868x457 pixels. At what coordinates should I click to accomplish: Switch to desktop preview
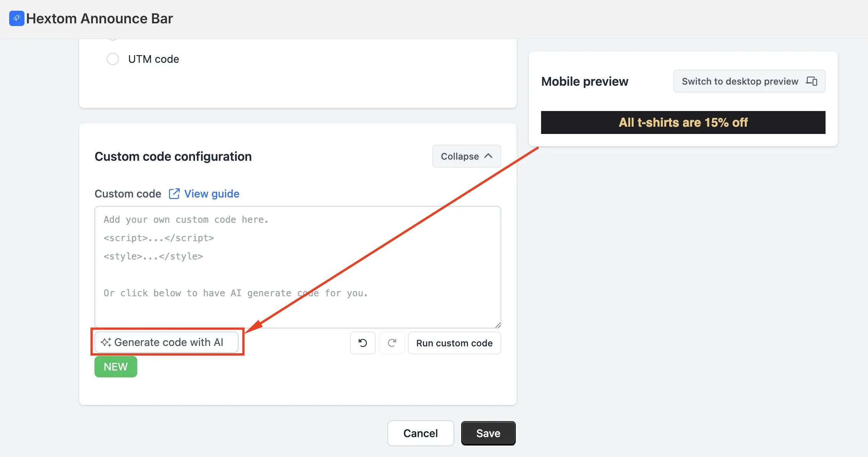click(749, 81)
